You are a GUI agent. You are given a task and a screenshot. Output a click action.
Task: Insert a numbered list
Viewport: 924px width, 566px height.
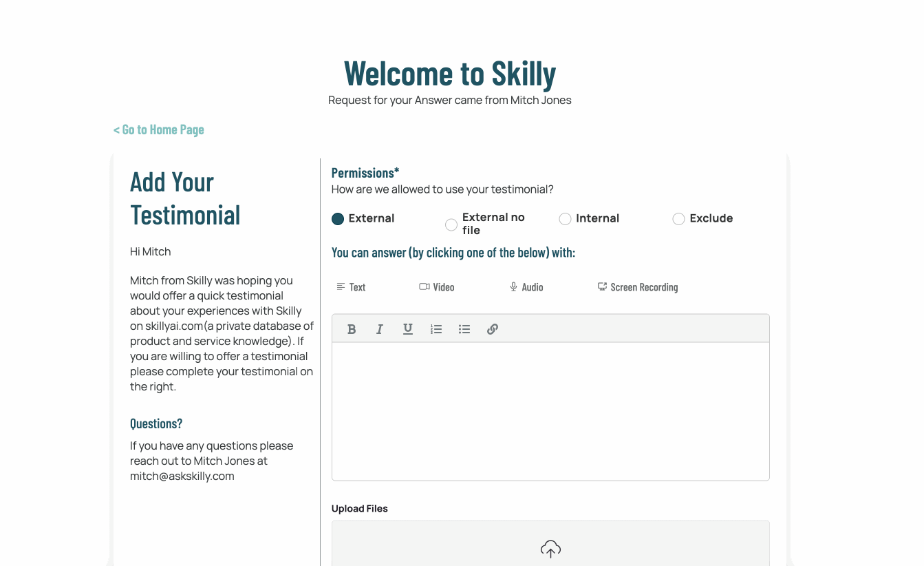[436, 329]
